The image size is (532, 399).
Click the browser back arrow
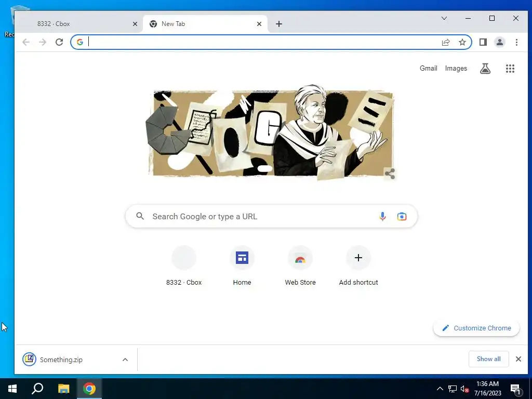26,42
